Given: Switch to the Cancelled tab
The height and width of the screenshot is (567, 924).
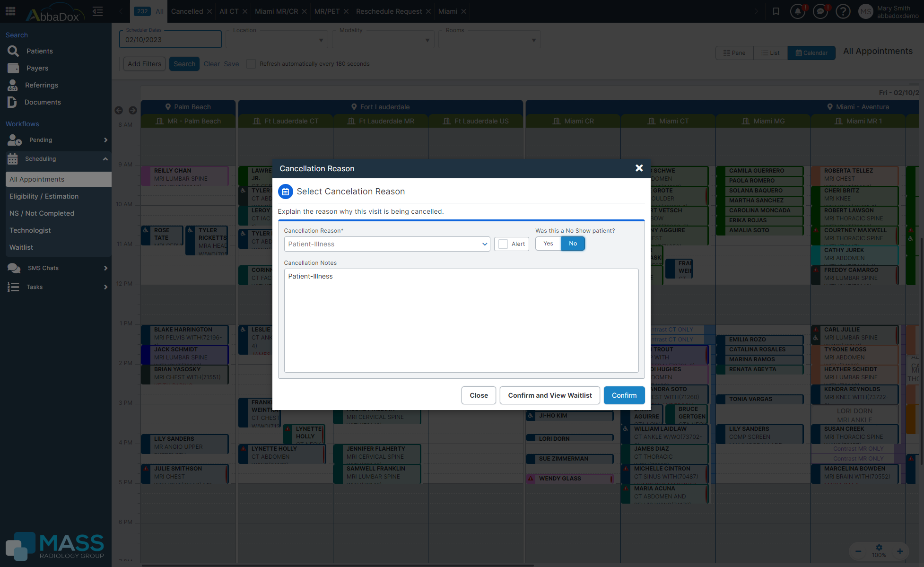Looking at the screenshot, I should [x=188, y=11].
